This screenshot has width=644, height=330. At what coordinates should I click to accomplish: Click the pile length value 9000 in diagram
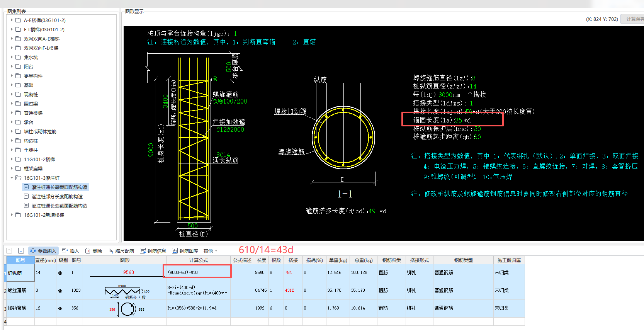point(151,150)
